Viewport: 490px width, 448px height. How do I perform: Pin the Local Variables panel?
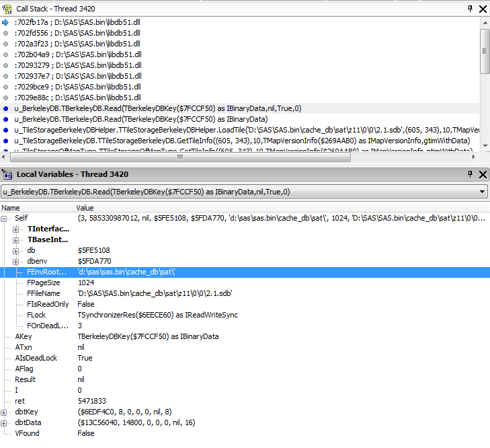(x=470, y=174)
